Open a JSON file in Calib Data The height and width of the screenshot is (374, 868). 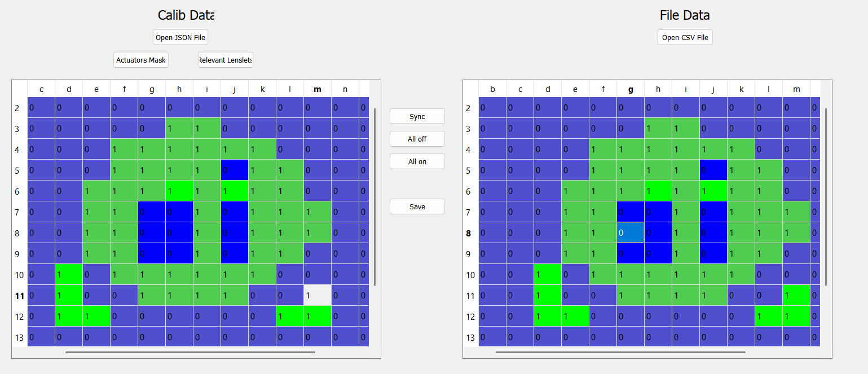pos(180,37)
